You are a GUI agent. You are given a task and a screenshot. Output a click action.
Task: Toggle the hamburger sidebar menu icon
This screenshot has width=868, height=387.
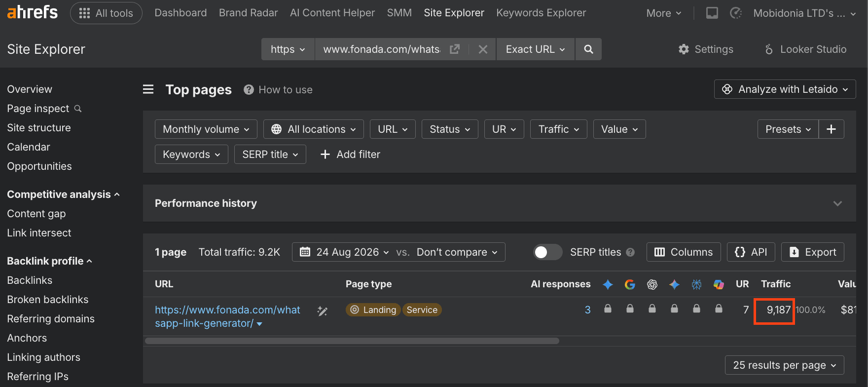coord(148,89)
